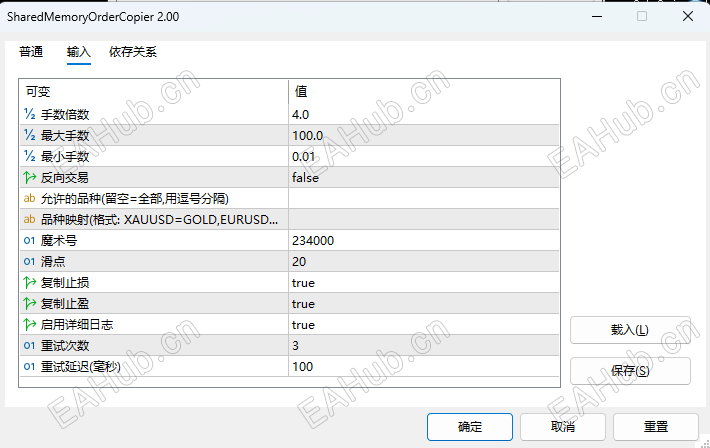Select the 魔术号 parameter name
Screen dimensions: 710x448
click(59, 241)
